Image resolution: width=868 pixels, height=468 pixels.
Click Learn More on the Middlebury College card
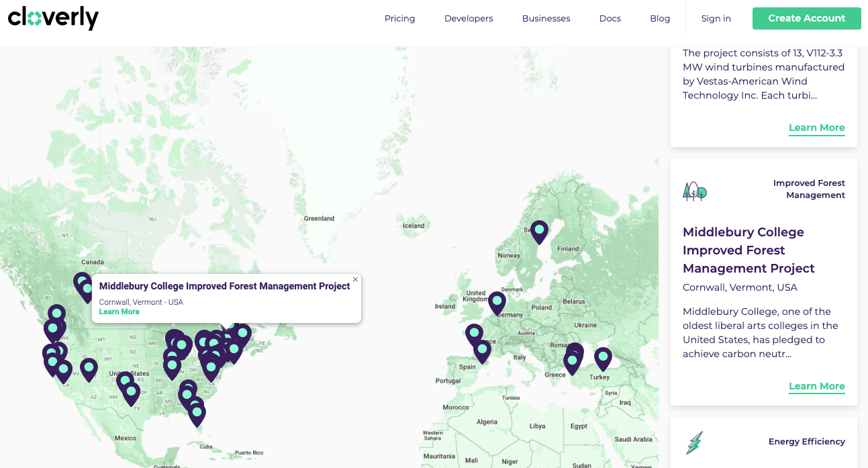(816, 386)
